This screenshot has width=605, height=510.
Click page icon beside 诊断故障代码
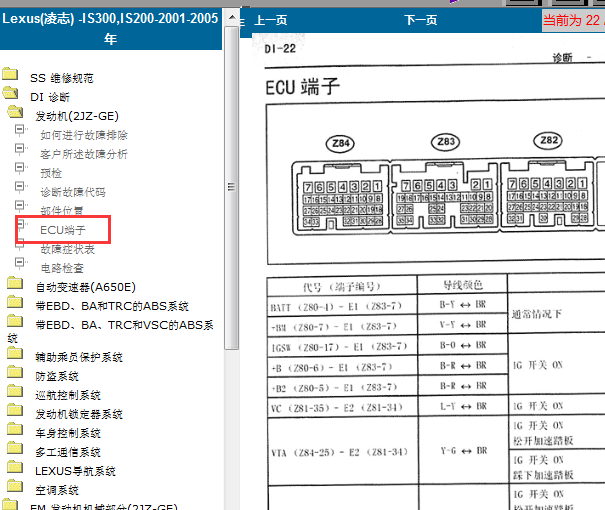tap(20, 187)
